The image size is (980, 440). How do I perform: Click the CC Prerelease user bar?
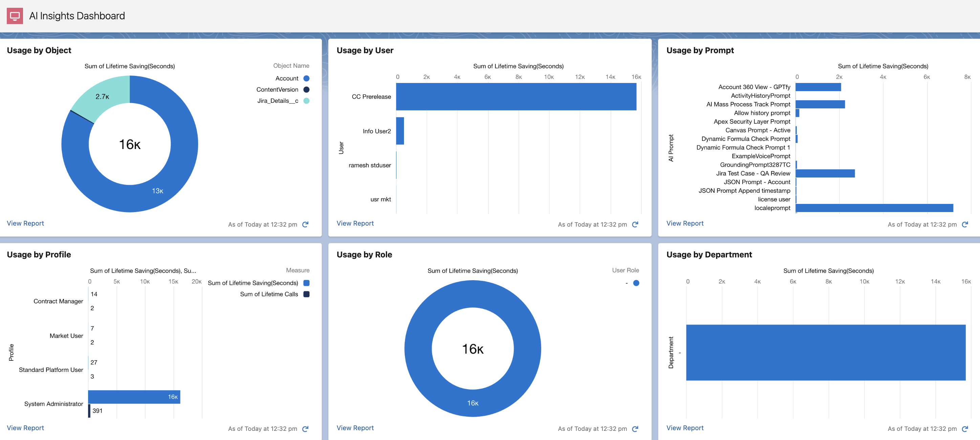pyautogui.click(x=516, y=97)
